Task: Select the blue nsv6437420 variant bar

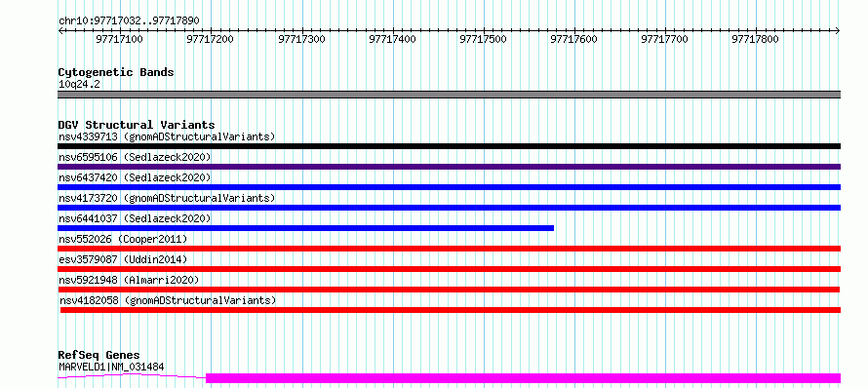Action: point(449,187)
